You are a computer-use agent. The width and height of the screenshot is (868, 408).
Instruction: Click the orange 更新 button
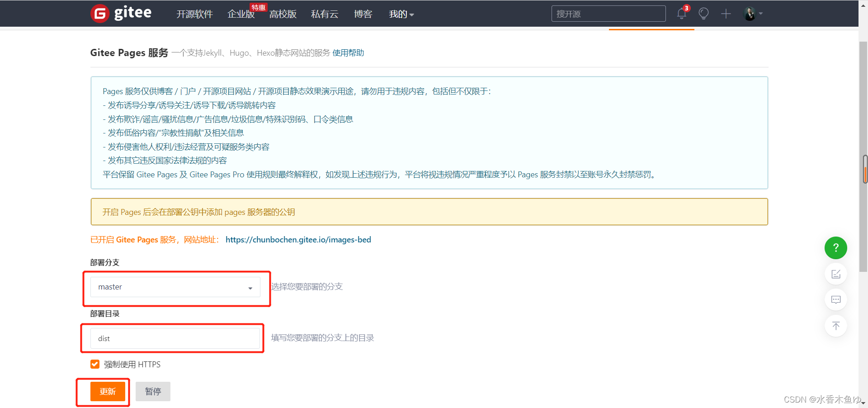pyautogui.click(x=108, y=391)
